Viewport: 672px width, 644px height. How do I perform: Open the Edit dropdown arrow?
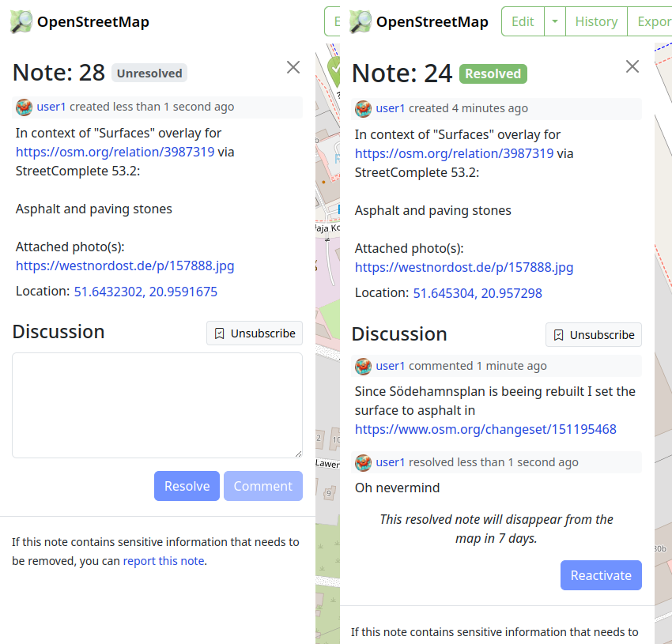click(554, 21)
